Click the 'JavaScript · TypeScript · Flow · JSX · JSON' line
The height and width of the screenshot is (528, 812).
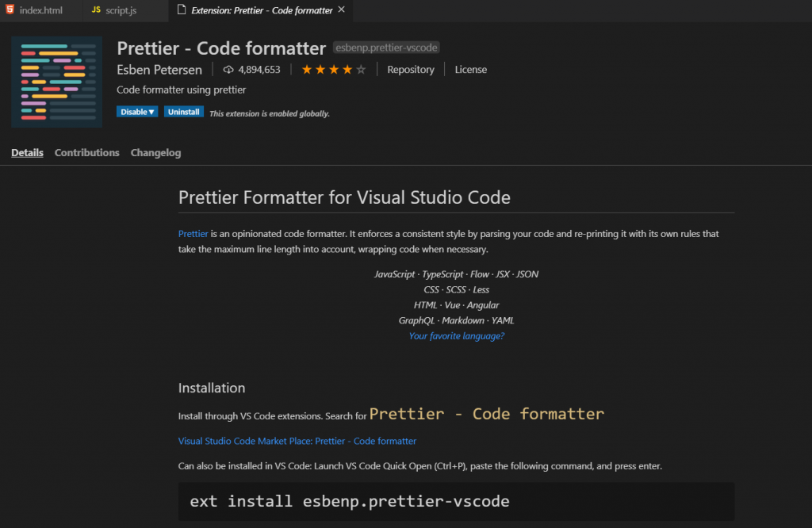(456, 274)
